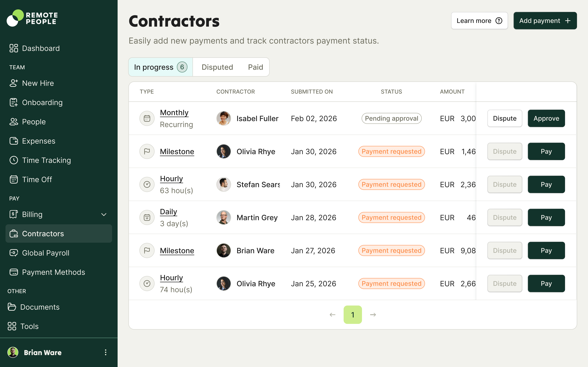Go to the next page arrow

click(x=373, y=315)
